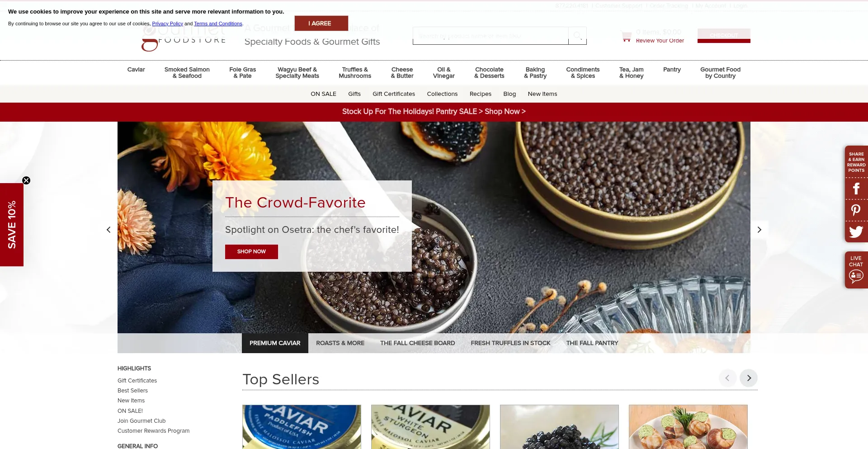This screenshot has height=449, width=868.
Task: Show next Top Sellers products
Action: click(749, 378)
